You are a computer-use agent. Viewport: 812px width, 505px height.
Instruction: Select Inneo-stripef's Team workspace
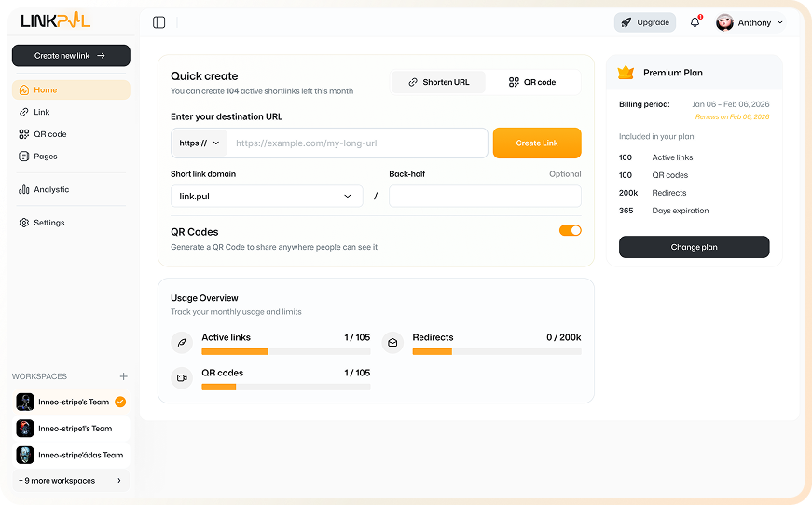71,429
